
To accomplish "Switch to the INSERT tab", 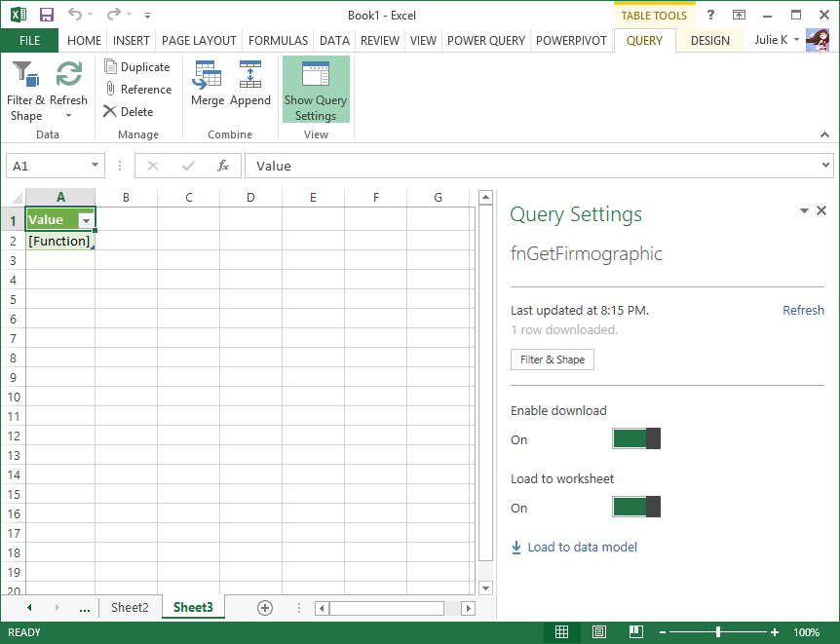I will coord(132,41).
